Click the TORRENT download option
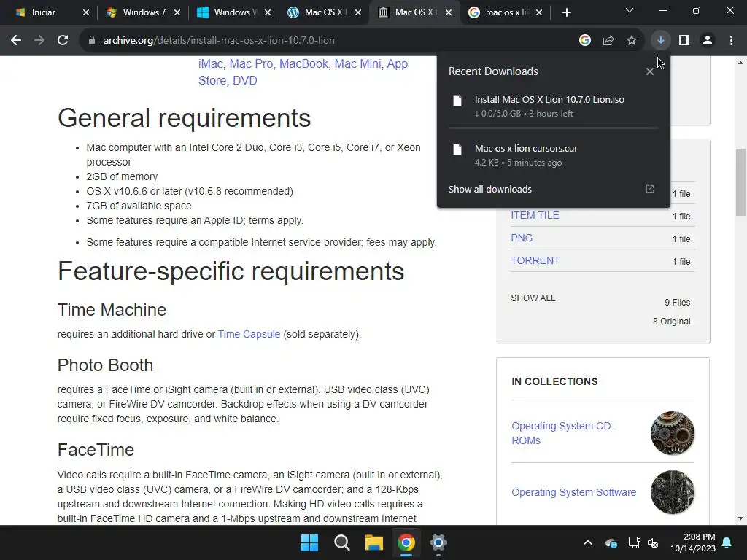Image resolution: width=747 pixels, height=560 pixels. pyautogui.click(x=535, y=260)
